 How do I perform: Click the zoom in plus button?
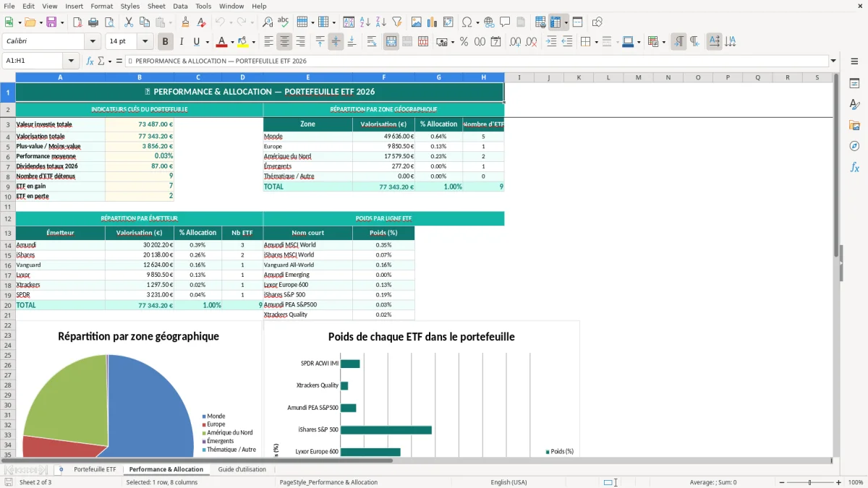pos(838,482)
